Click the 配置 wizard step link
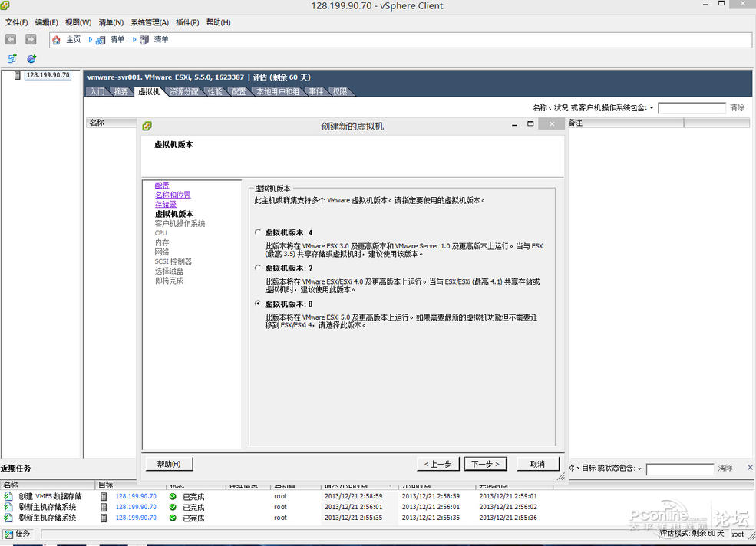Screen dimensions: 756x546 point(162,185)
